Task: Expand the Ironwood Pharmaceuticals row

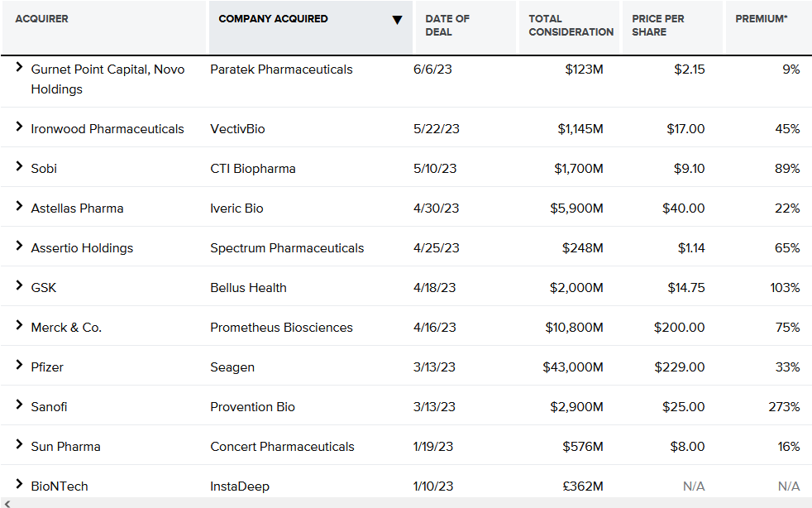Action: pos(19,127)
